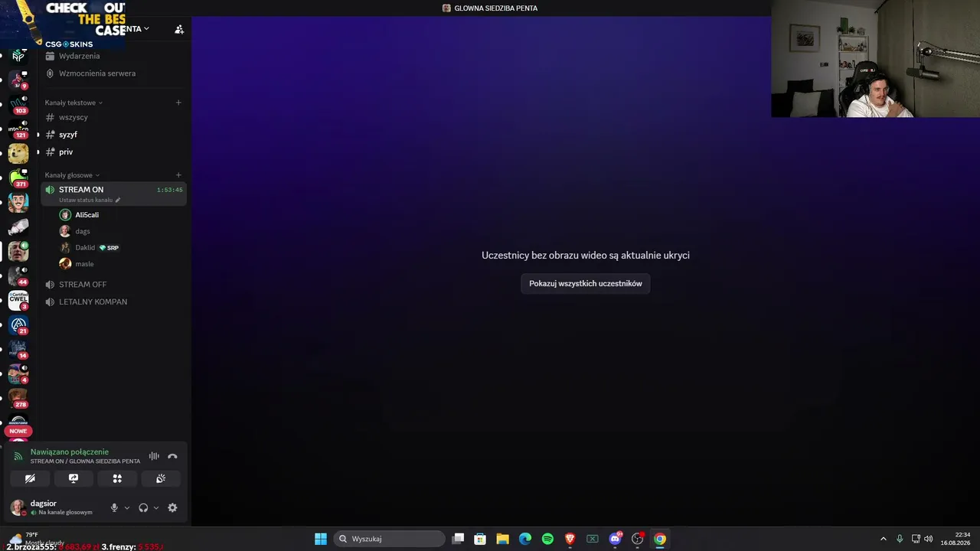The width and height of the screenshot is (980, 551).
Task: Open Task View on the taskbar
Action: 458,539
